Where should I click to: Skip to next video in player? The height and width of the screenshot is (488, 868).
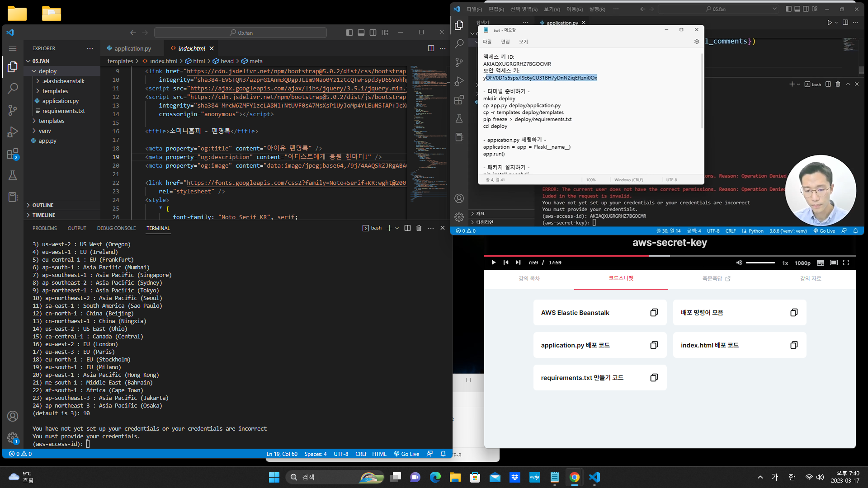point(518,263)
